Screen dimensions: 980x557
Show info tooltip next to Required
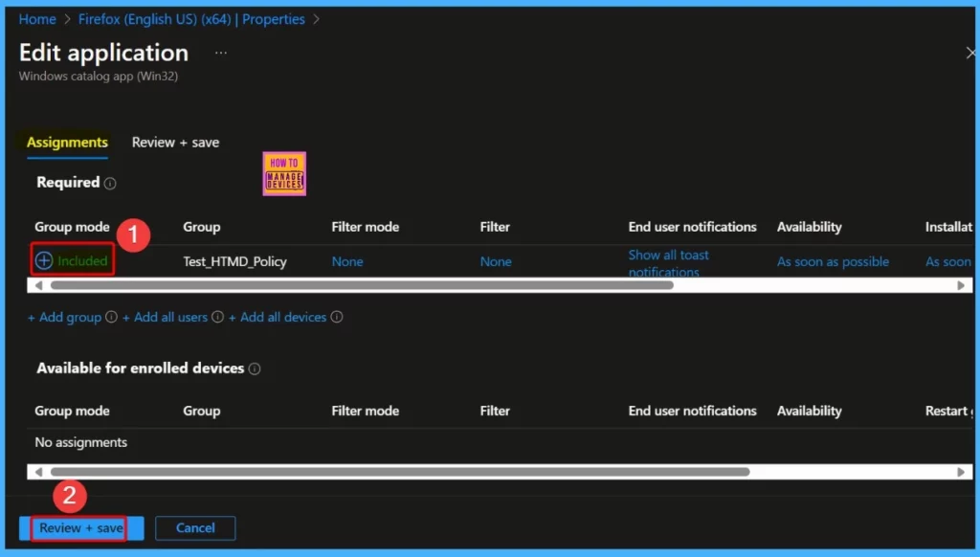point(110,183)
